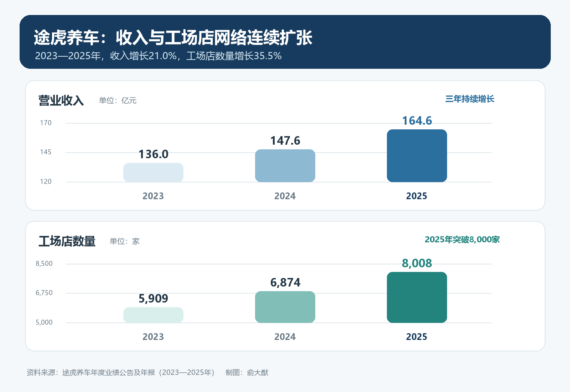Select the 8,500 axis label
The width and height of the screenshot is (570, 392).
pyautogui.click(x=44, y=264)
